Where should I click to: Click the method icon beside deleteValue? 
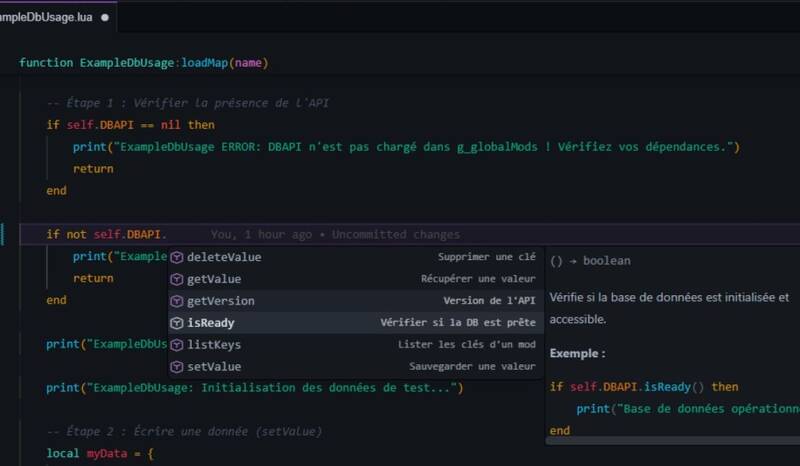177,257
